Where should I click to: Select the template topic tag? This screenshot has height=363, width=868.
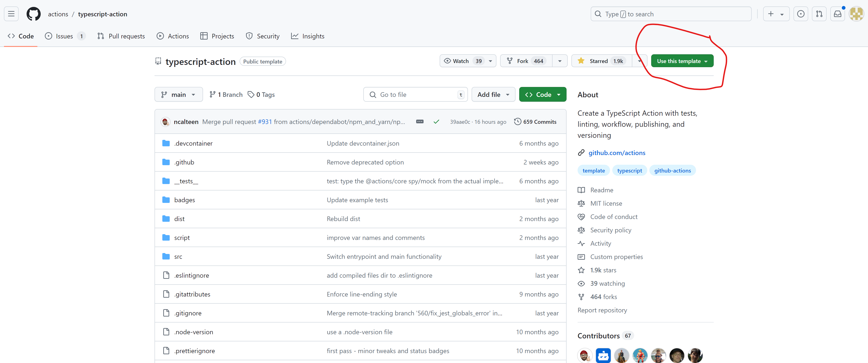coord(593,170)
